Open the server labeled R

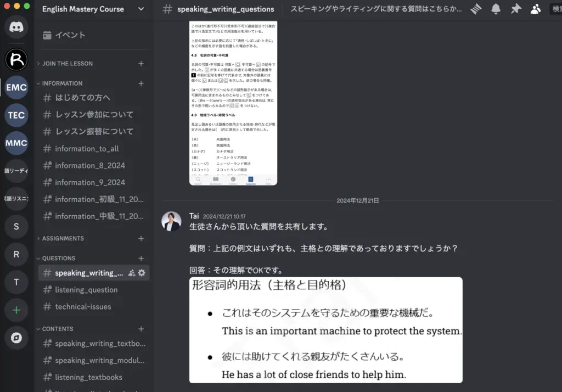16,254
